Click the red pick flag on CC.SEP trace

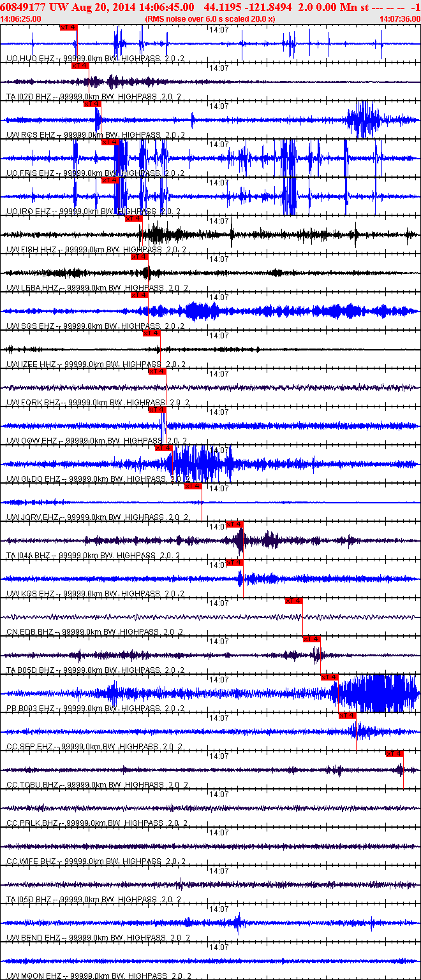pos(348,716)
